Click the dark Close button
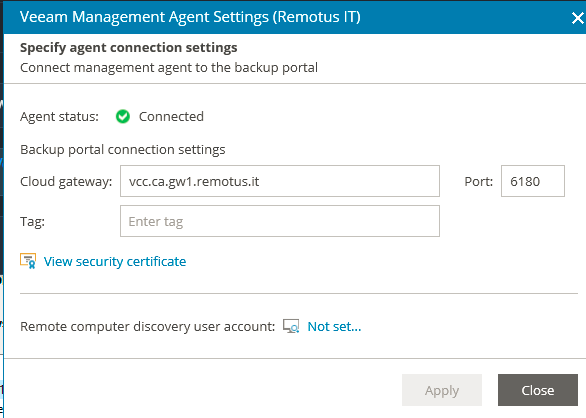 pos(538,390)
